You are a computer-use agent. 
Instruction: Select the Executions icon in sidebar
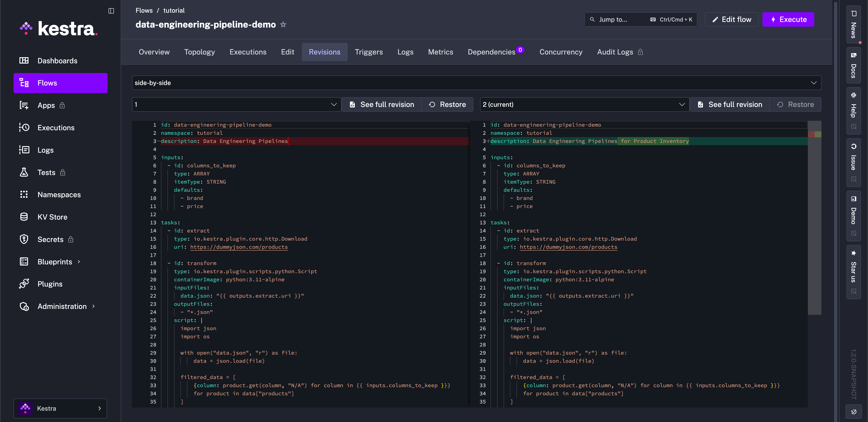[24, 127]
